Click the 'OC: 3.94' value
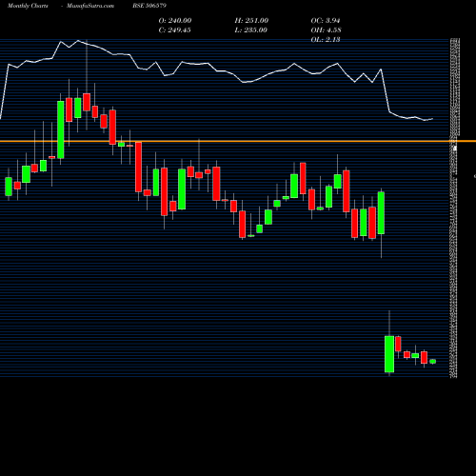Screen dimensions: 476x476 coord(326,21)
